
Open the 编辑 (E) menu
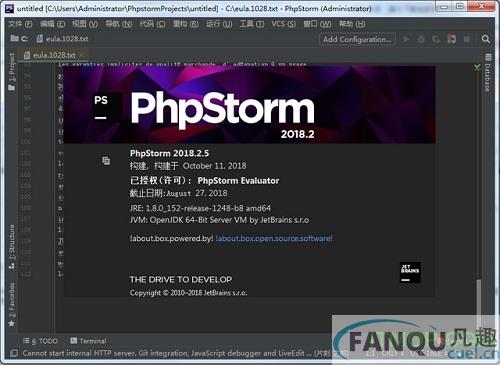point(52,24)
